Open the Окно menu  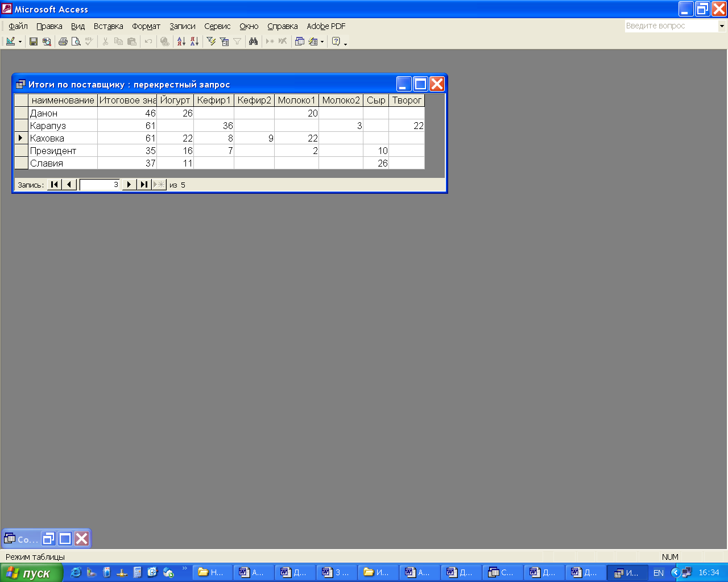[249, 26]
